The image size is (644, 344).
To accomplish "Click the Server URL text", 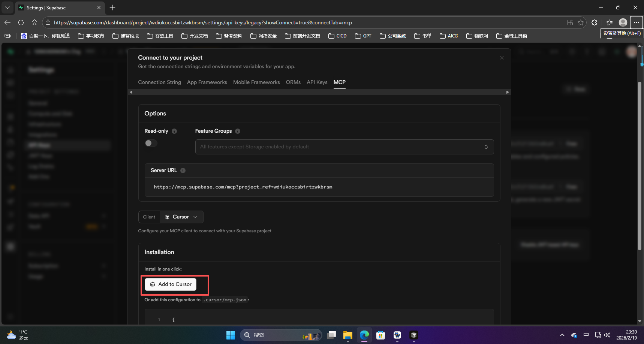I will click(243, 187).
